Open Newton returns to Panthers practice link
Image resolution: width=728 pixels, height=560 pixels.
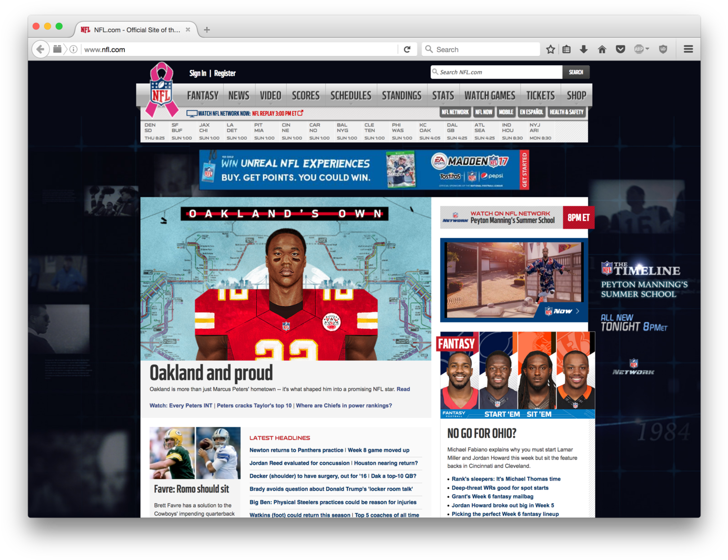[296, 451]
